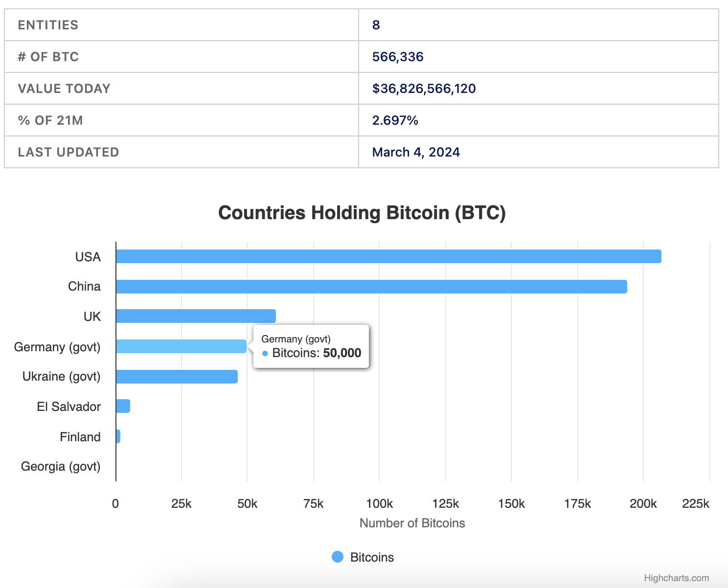Click the Georgia (govt) axis label
Viewport: 728px width, 588px height.
point(61,466)
